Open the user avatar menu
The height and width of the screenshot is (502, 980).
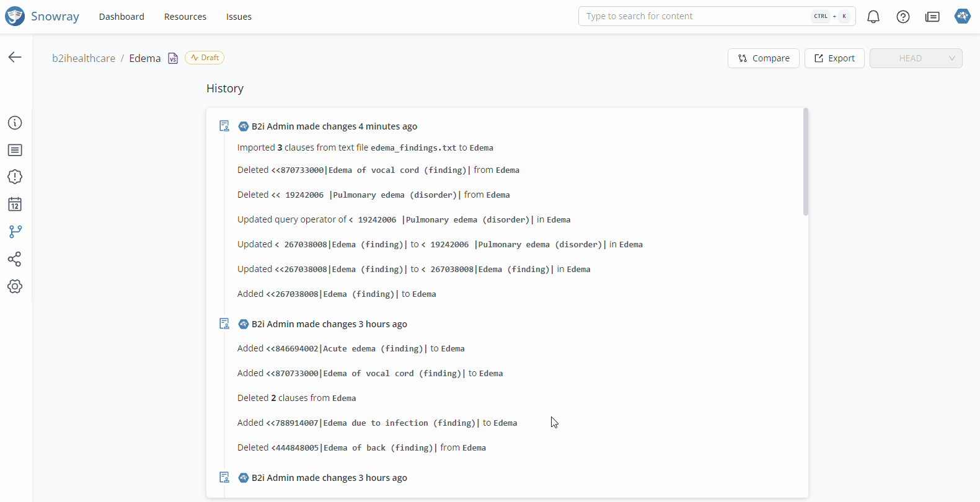click(x=962, y=16)
